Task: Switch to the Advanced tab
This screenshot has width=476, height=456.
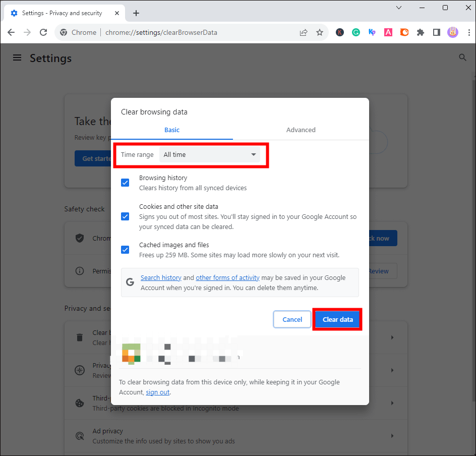Action: point(301,130)
